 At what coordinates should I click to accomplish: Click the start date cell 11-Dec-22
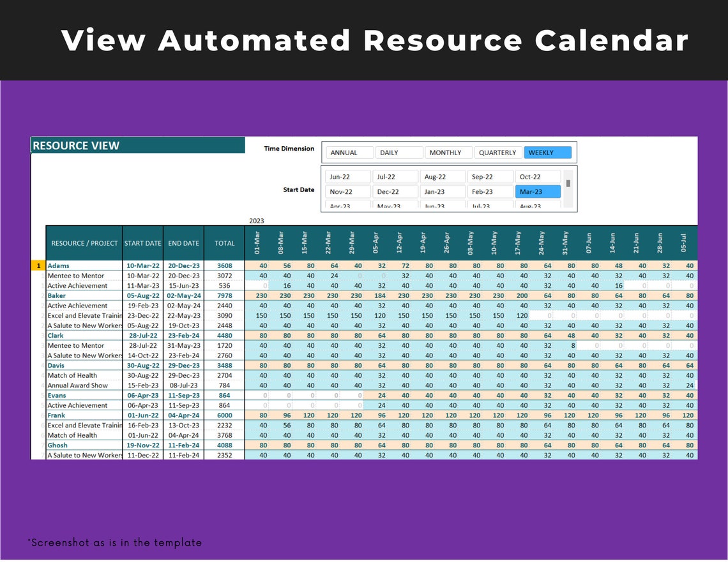142,455
